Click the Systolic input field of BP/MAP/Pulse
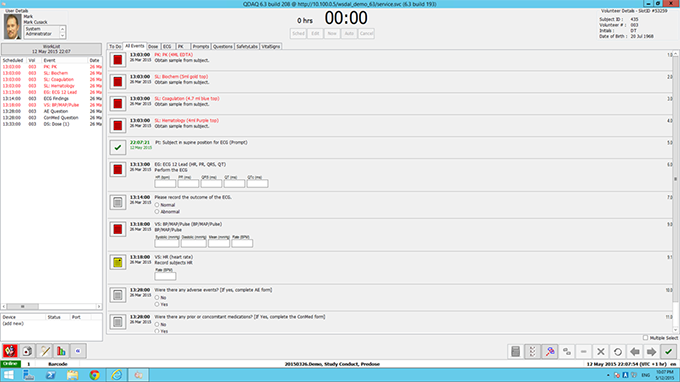This screenshot has width=680, height=382. 167,243
